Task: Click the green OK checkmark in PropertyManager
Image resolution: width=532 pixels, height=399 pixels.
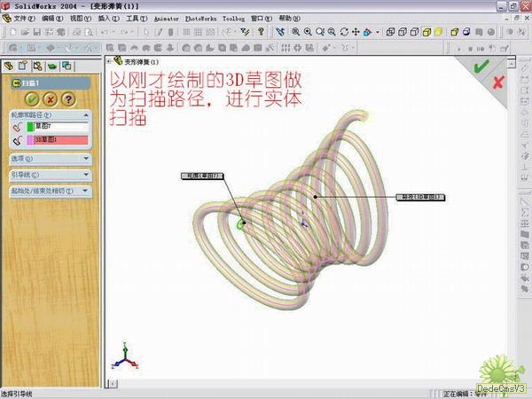Action: click(x=32, y=98)
